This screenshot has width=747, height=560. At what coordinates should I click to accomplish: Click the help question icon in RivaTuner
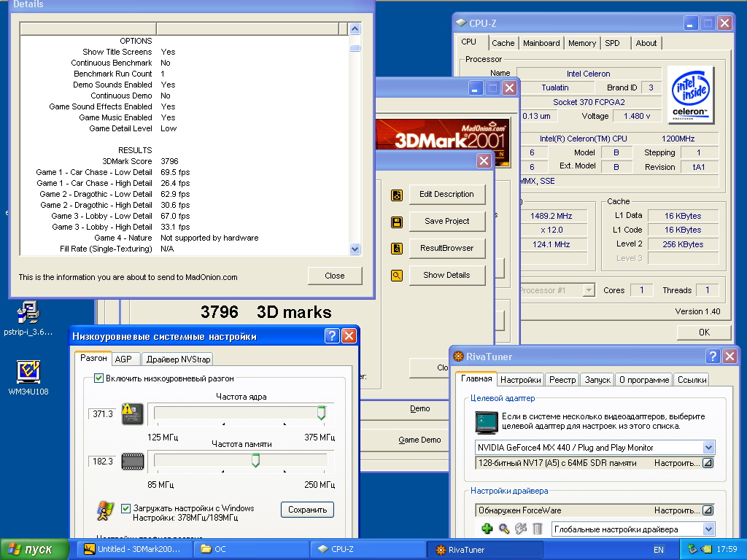pyautogui.click(x=713, y=356)
